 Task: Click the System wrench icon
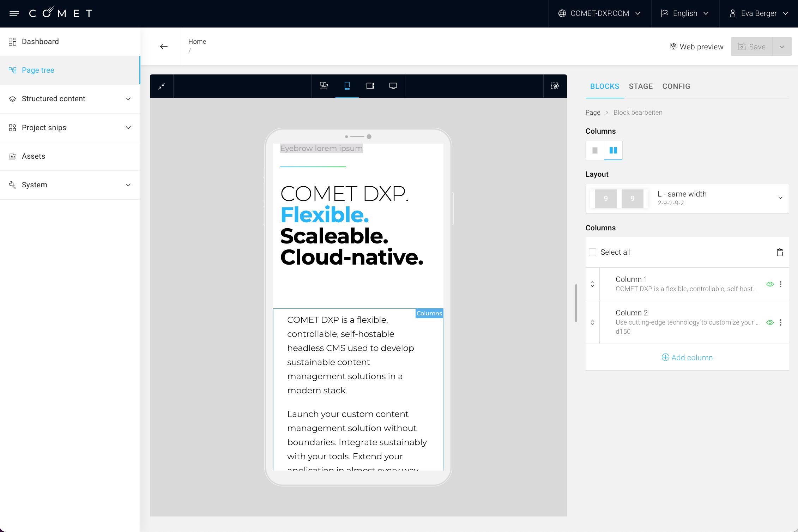pos(13,185)
